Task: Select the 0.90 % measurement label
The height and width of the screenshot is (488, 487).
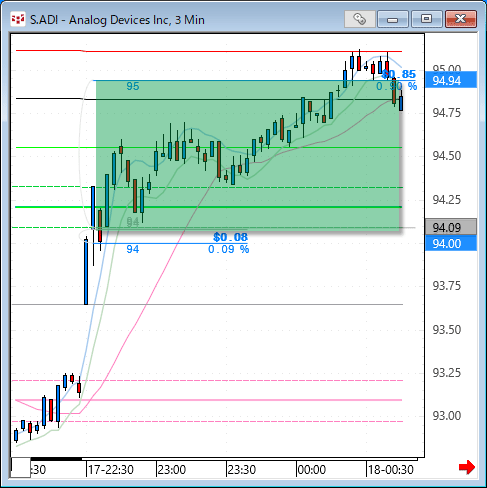Action: point(397,86)
